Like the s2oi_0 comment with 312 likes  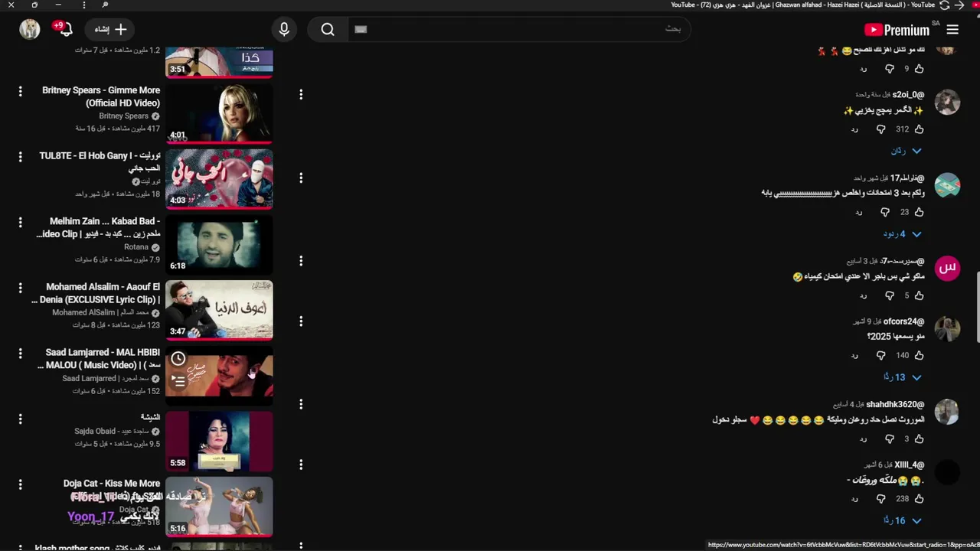920,129
